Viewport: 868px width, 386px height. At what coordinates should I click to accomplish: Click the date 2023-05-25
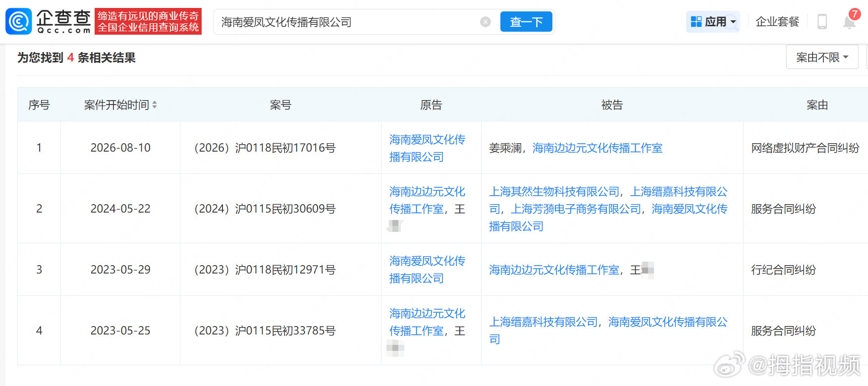click(x=120, y=331)
